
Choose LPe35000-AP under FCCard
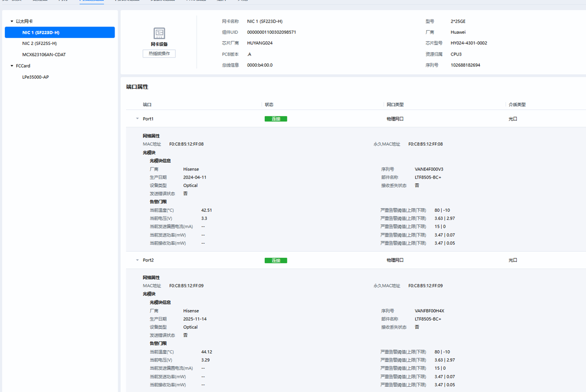click(x=35, y=77)
